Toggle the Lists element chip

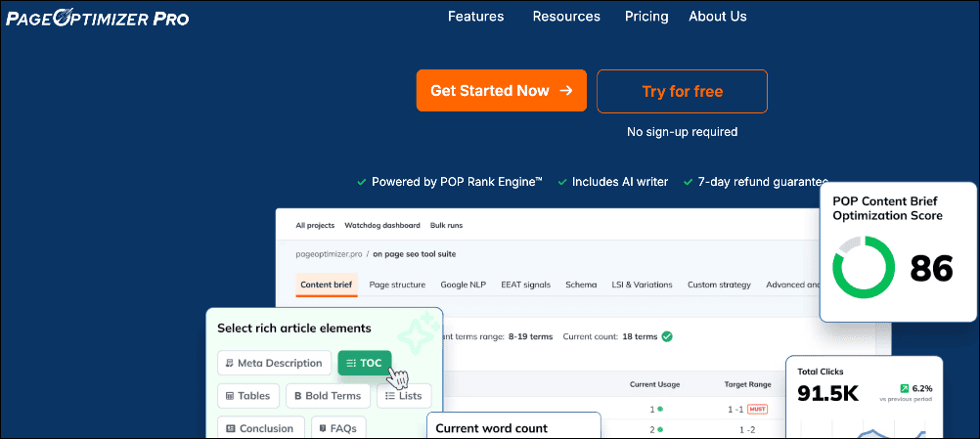point(404,395)
